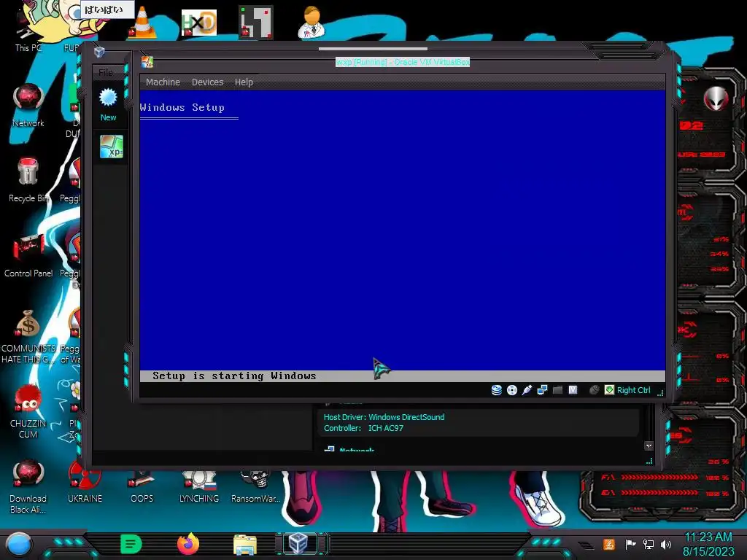Click the Action Center flag tray icon

pyautogui.click(x=630, y=544)
